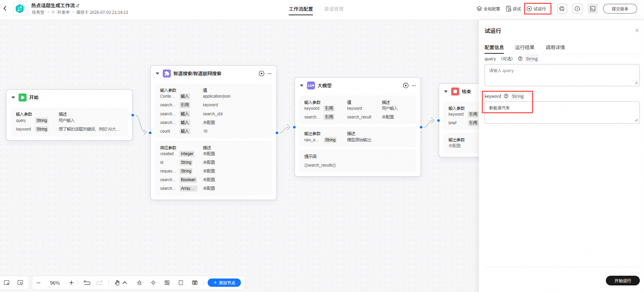Image resolution: width=644 pixels, height=292 pixels.
Task: Click the 96% zoom level value
Action: [55, 283]
